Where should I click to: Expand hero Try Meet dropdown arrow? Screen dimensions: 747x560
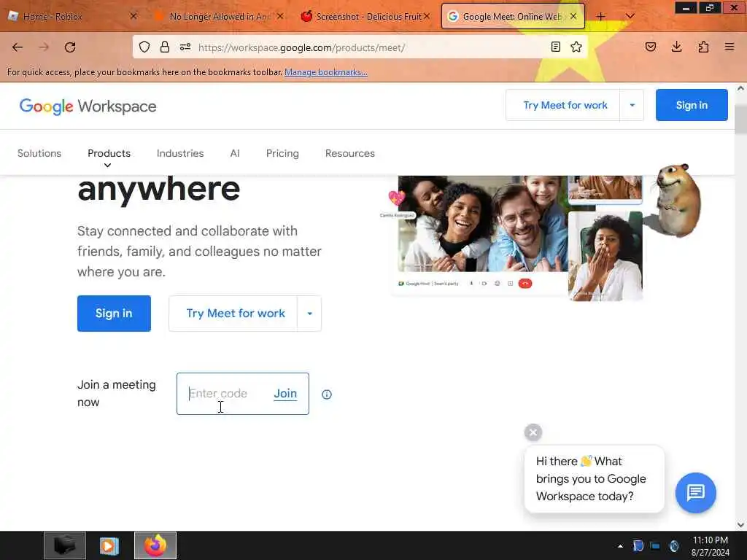pyautogui.click(x=309, y=314)
